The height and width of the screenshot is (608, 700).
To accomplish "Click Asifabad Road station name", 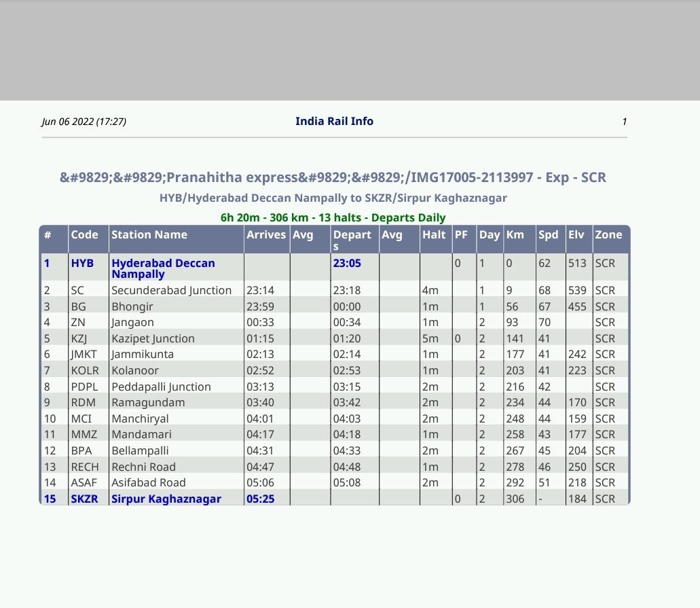I will 148,482.
